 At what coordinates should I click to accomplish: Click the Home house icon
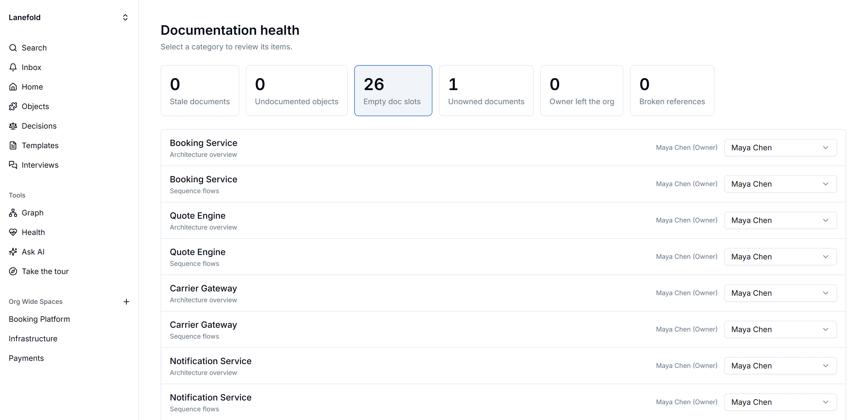(x=13, y=87)
